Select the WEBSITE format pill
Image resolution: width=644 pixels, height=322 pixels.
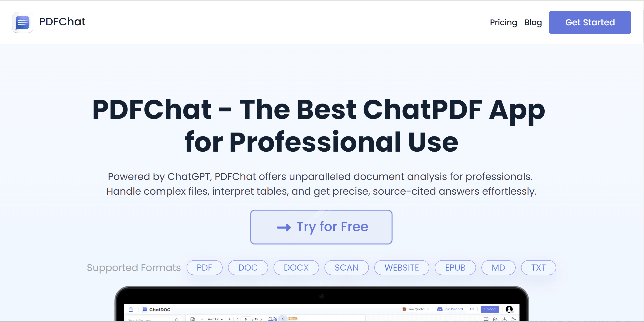(402, 267)
